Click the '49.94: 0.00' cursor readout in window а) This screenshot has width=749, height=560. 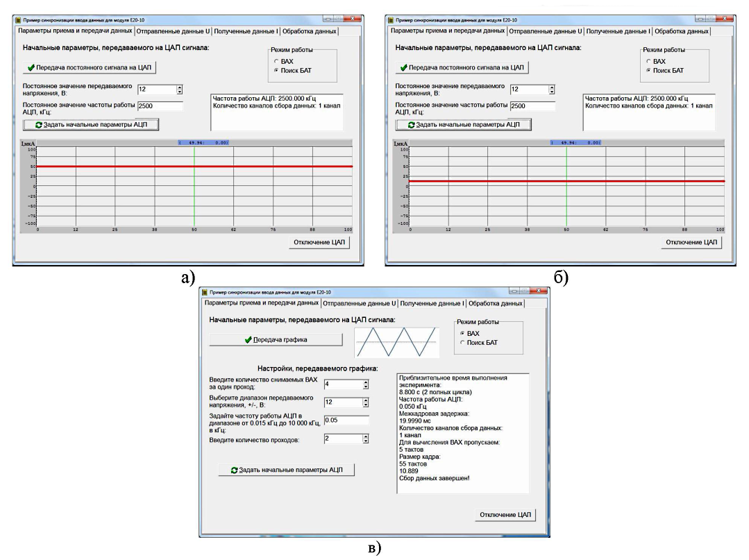coord(203,143)
